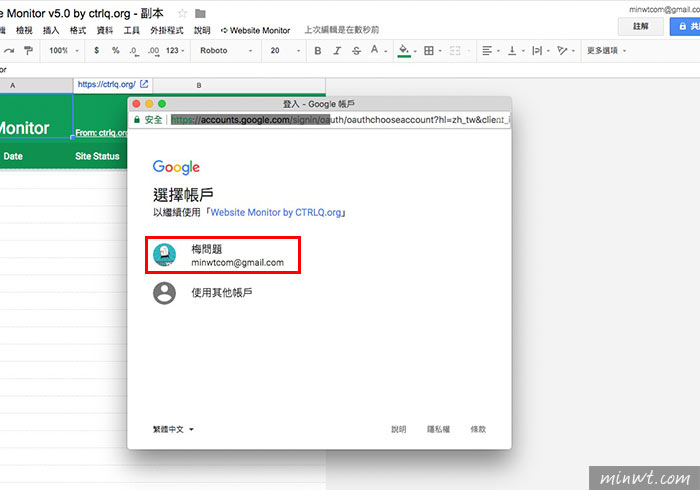This screenshot has height=490, width=700.
Task: Close the Google sign-in window
Action: (x=137, y=104)
